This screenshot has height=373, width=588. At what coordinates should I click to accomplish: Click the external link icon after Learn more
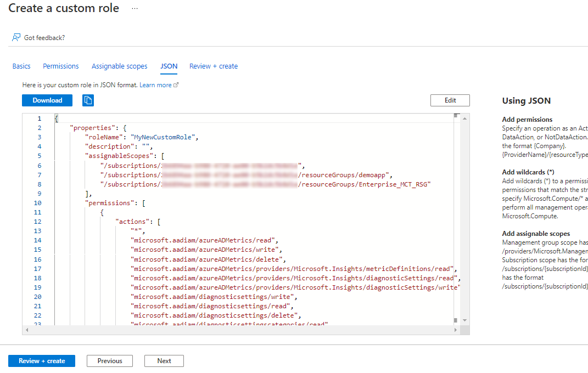[176, 86]
